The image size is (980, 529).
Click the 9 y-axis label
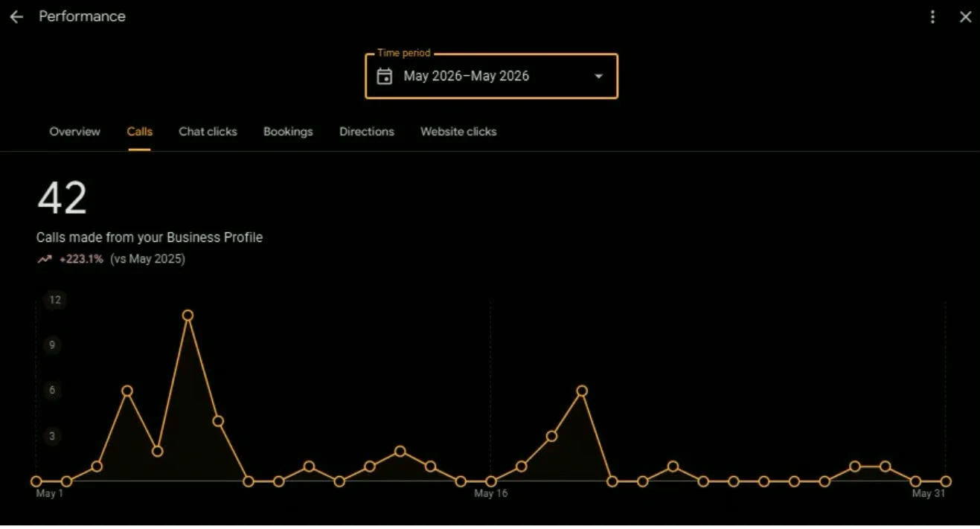click(53, 345)
